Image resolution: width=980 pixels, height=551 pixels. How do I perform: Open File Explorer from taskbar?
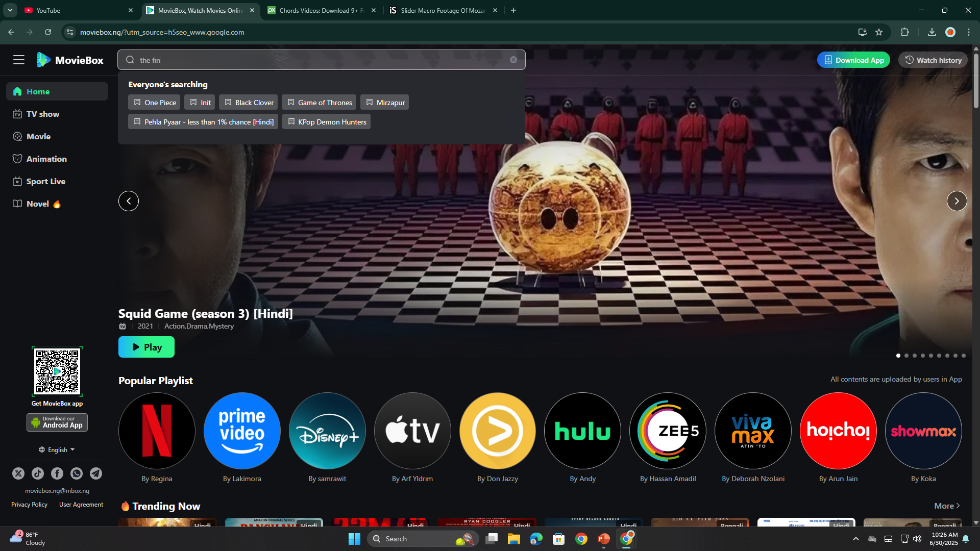pos(513,539)
